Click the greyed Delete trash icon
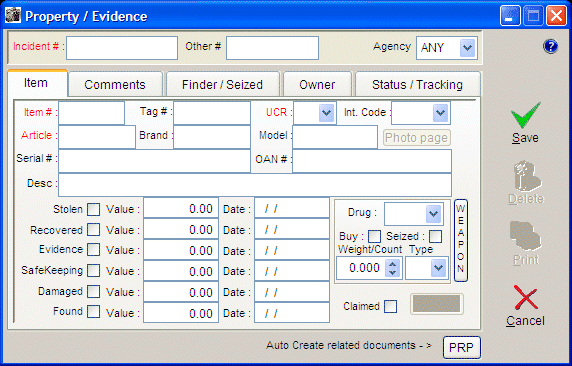The width and height of the screenshot is (572, 366). coord(527,177)
